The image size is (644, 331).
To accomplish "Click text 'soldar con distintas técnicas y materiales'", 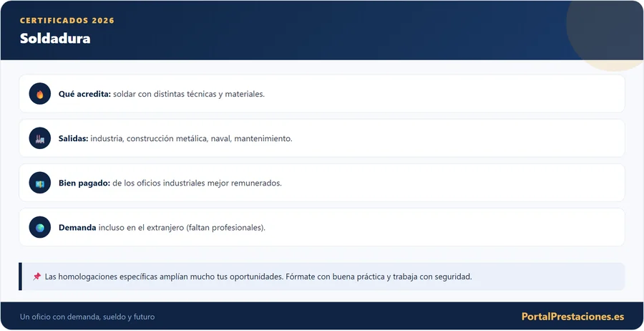I will 189,94.
